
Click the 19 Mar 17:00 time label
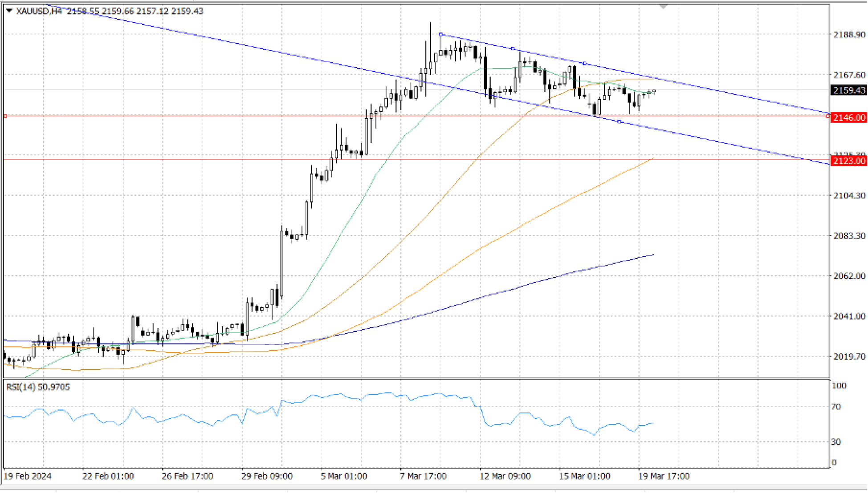point(664,476)
